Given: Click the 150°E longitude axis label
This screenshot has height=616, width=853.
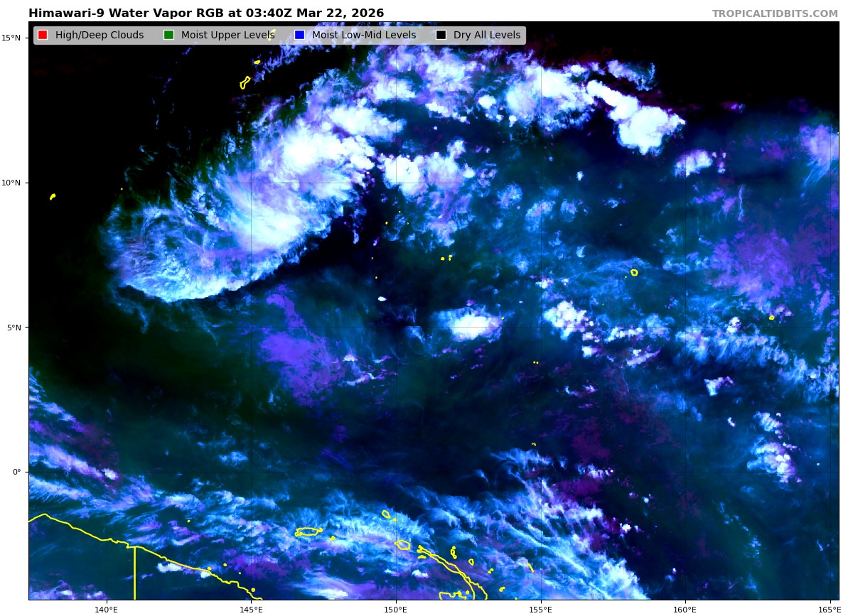Looking at the screenshot, I should (x=396, y=609).
